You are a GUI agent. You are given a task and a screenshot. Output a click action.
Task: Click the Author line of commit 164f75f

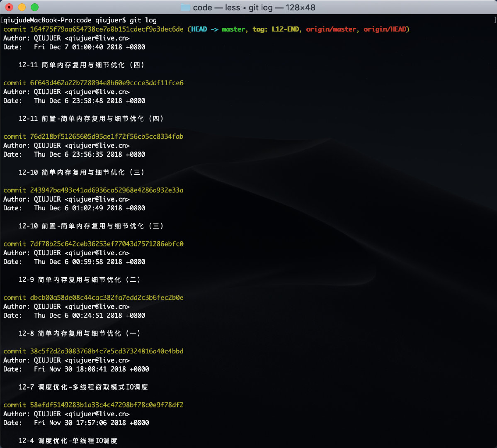(67, 38)
